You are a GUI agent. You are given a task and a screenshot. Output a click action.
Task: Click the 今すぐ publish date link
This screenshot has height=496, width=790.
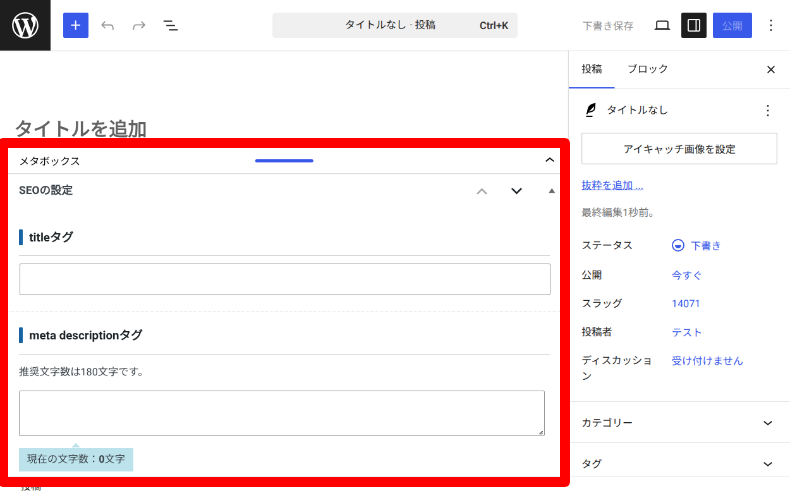pyautogui.click(x=686, y=275)
